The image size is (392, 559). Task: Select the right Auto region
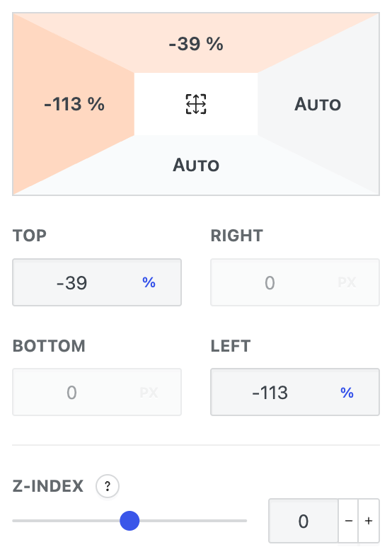318,104
